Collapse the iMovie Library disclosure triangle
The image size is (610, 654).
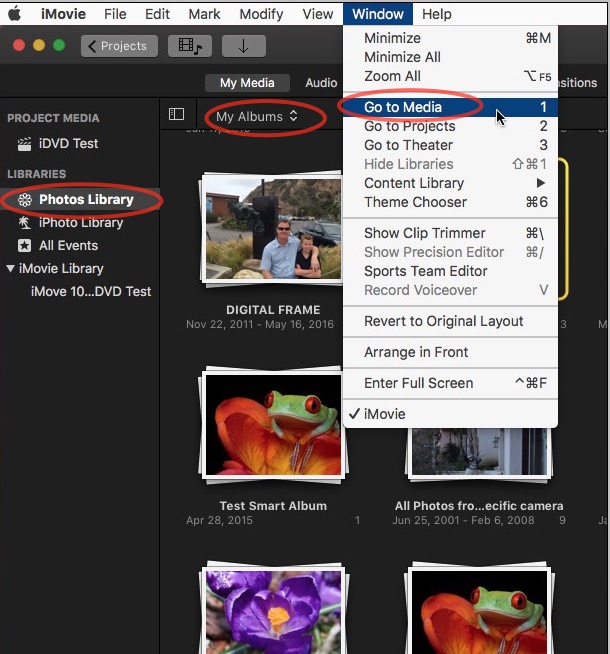11,268
